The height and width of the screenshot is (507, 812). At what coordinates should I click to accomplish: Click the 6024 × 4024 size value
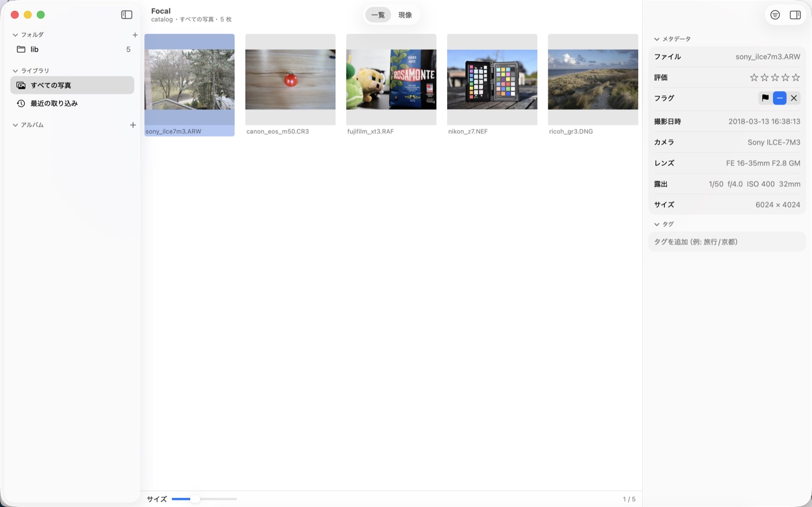pyautogui.click(x=777, y=205)
